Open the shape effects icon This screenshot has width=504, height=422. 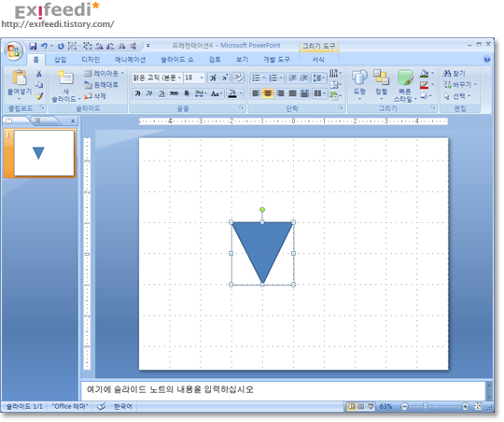425,95
